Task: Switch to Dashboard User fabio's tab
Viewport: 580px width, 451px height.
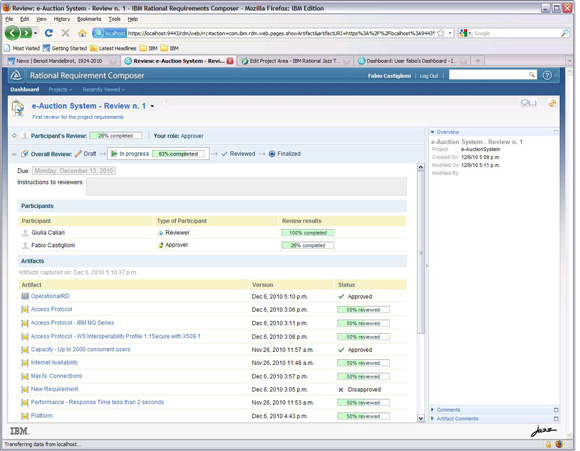Action: point(412,61)
